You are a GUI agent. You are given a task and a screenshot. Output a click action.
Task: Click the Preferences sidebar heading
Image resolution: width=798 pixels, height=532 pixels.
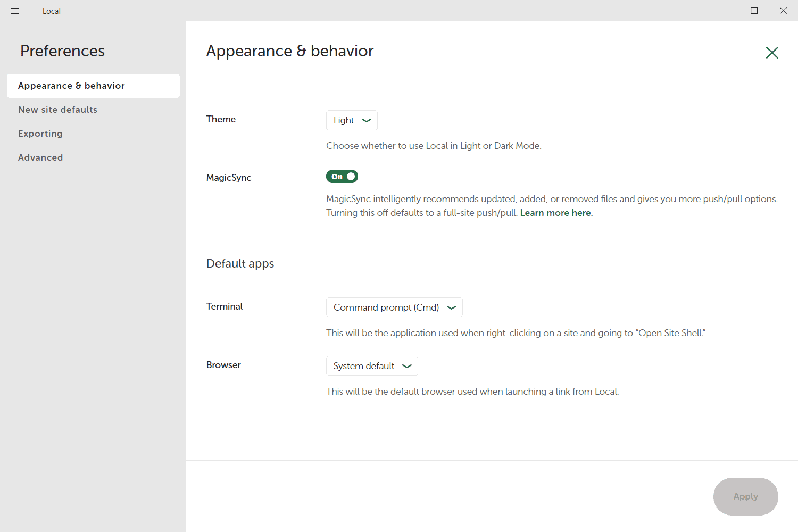tap(62, 51)
